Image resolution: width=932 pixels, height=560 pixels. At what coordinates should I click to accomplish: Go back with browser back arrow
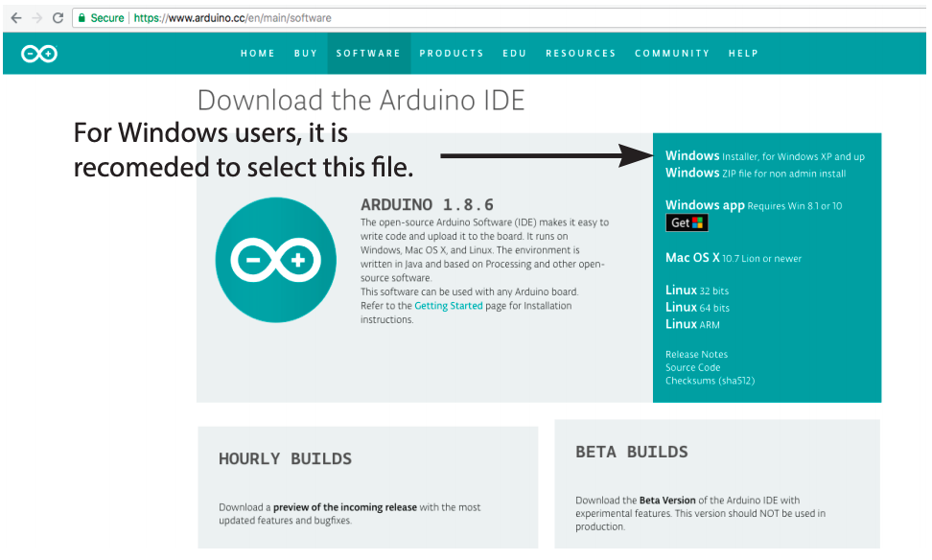(x=16, y=18)
